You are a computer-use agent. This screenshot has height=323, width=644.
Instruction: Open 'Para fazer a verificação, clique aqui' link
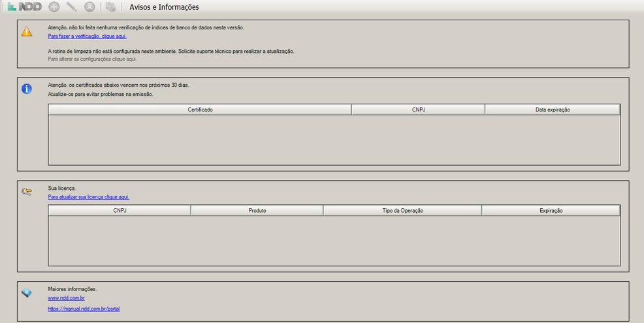click(x=87, y=36)
